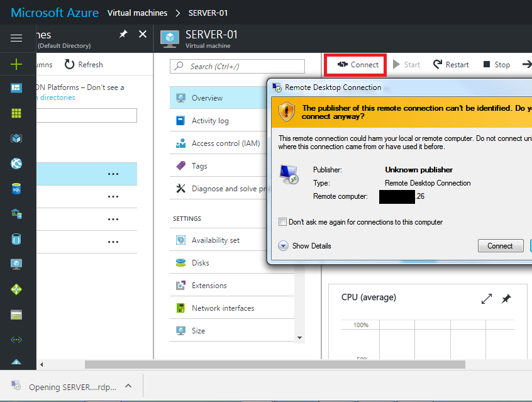
Task: Open the hamburger menu in Azure sidebar
Action: (16, 38)
